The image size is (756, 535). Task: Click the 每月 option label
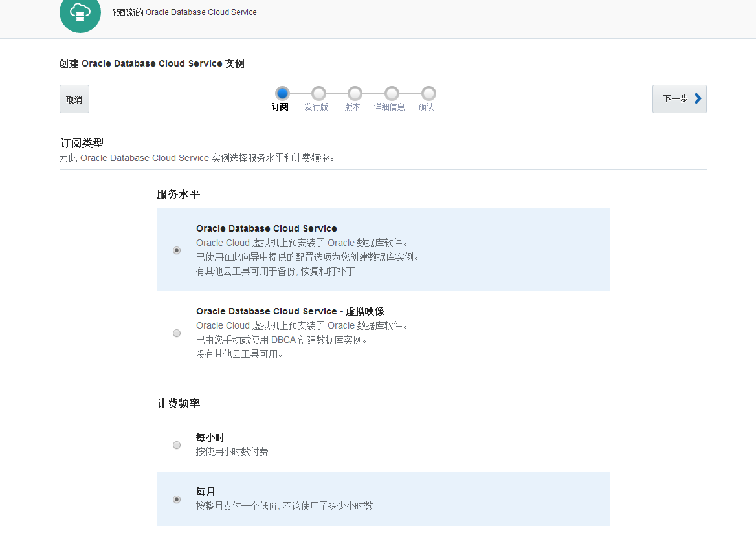coord(205,492)
